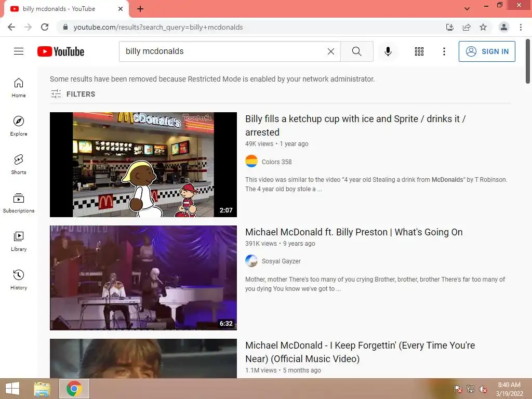Viewport: 532px width, 399px height.
Task: Click the Colors 358 channel avatar
Action: point(251,161)
